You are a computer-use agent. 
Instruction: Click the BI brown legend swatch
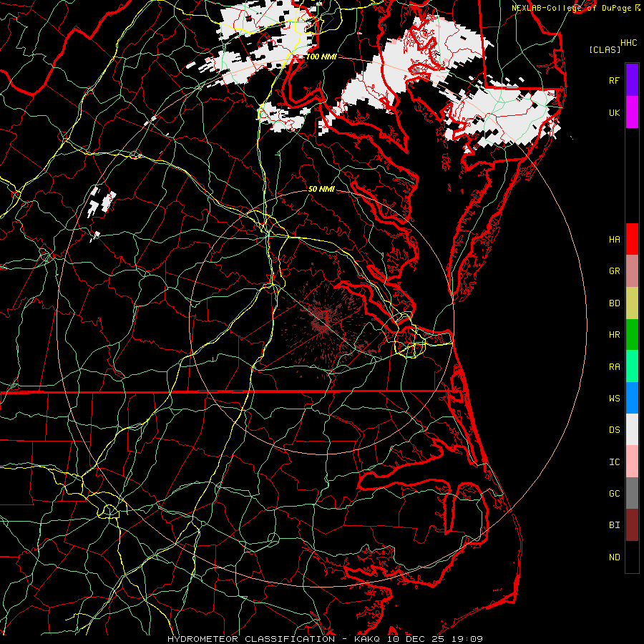(632, 525)
